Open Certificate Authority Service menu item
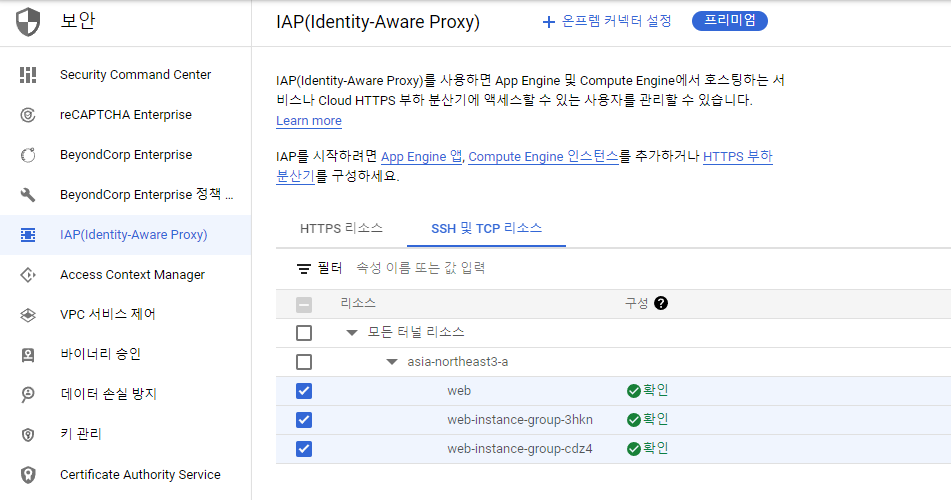The height and width of the screenshot is (500, 951). tap(126, 475)
